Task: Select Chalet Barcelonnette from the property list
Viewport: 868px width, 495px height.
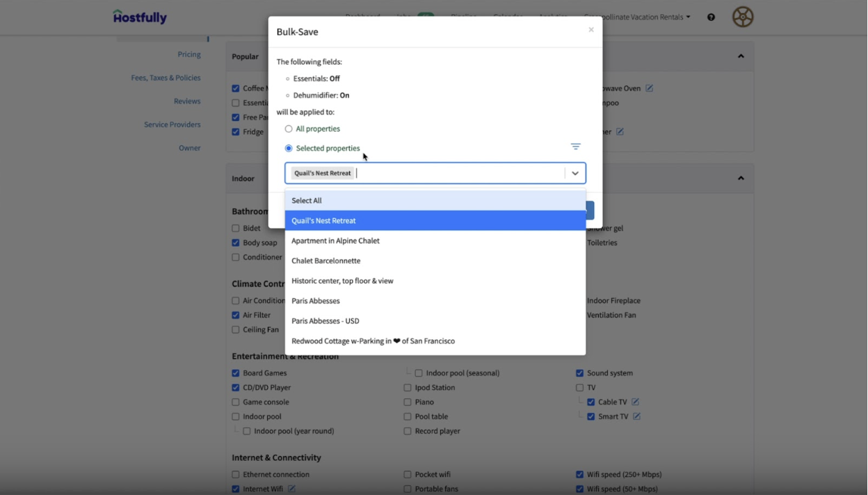Action: coord(325,261)
